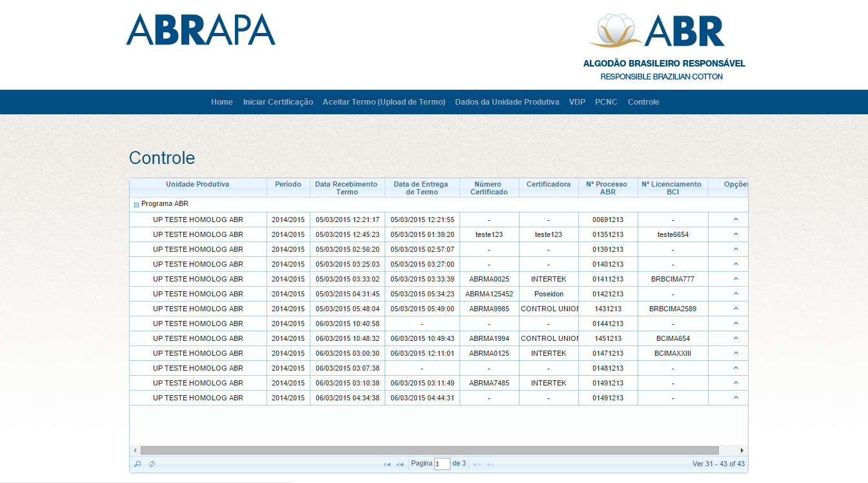This screenshot has height=483, width=868.
Task: Open the VDP menu item
Action: (577, 102)
